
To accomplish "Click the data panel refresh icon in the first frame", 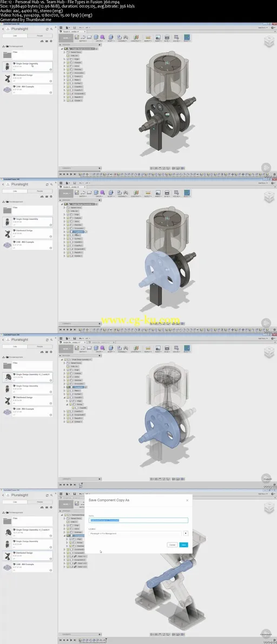I will pyautogui.click(x=47, y=29).
